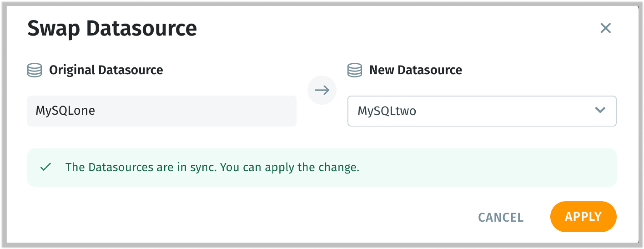644x249 pixels.
Task: Click the MySQLone text
Action: 65,111
